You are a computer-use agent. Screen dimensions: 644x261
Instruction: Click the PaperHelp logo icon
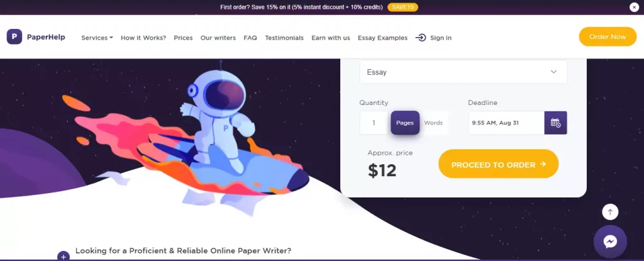[14, 37]
